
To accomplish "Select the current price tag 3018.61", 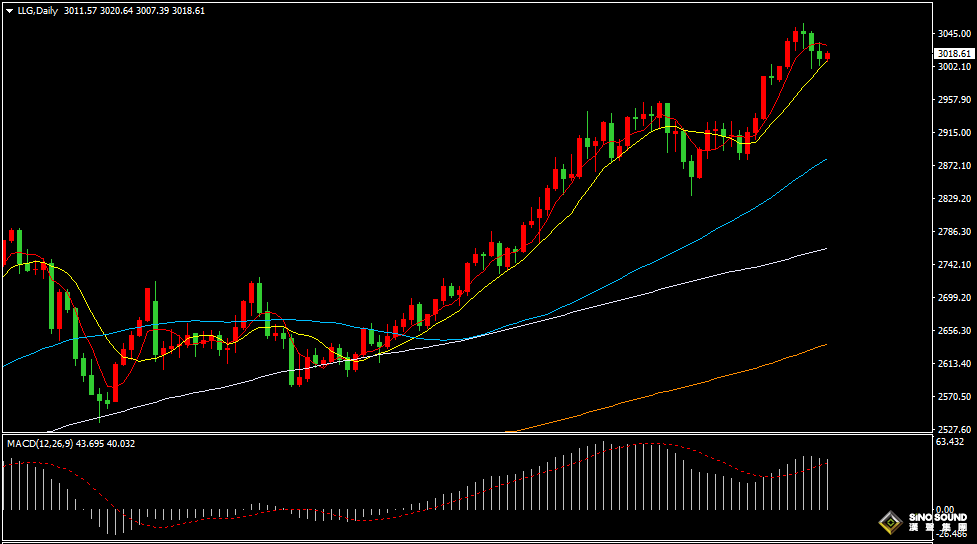I will [x=954, y=54].
